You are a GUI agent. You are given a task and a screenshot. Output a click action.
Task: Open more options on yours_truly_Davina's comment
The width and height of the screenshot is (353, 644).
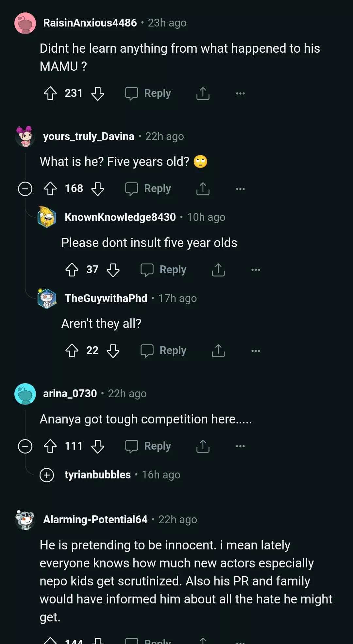pos(240,189)
